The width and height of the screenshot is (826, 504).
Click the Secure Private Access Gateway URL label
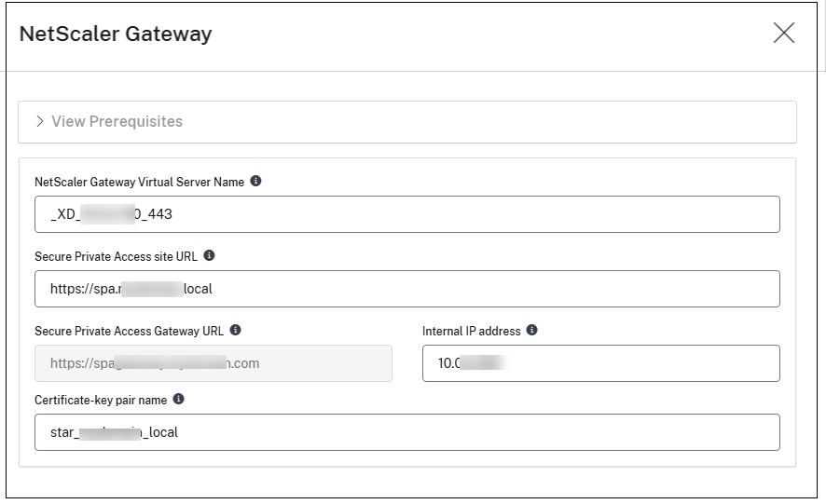click(x=129, y=331)
